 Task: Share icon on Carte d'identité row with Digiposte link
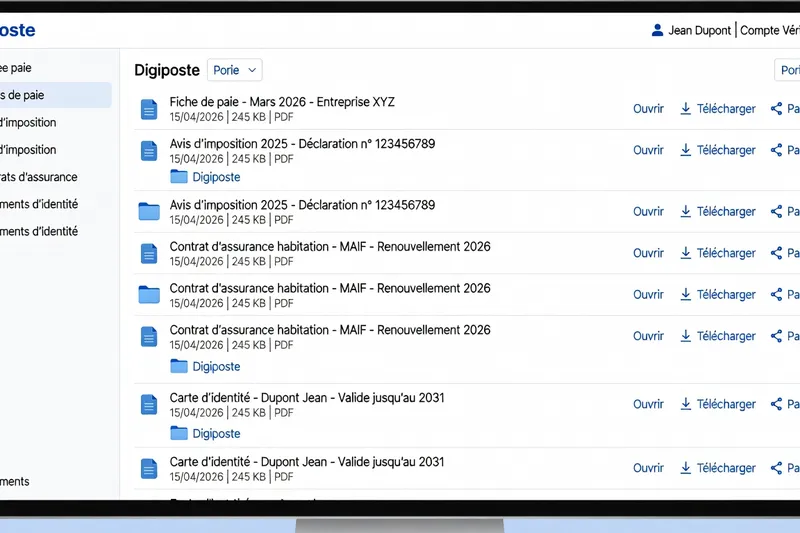tap(776, 404)
